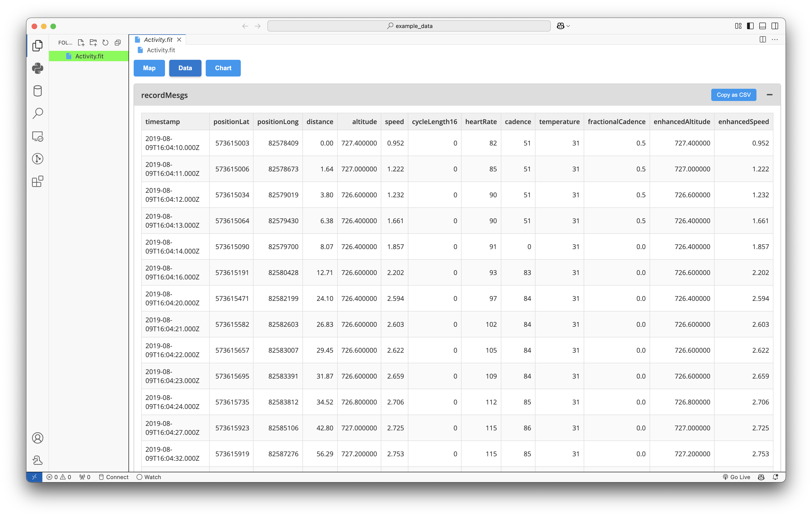This screenshot has height=517, width=812.
Task: Customize layout from the title bar
Action: coord(738,26)
